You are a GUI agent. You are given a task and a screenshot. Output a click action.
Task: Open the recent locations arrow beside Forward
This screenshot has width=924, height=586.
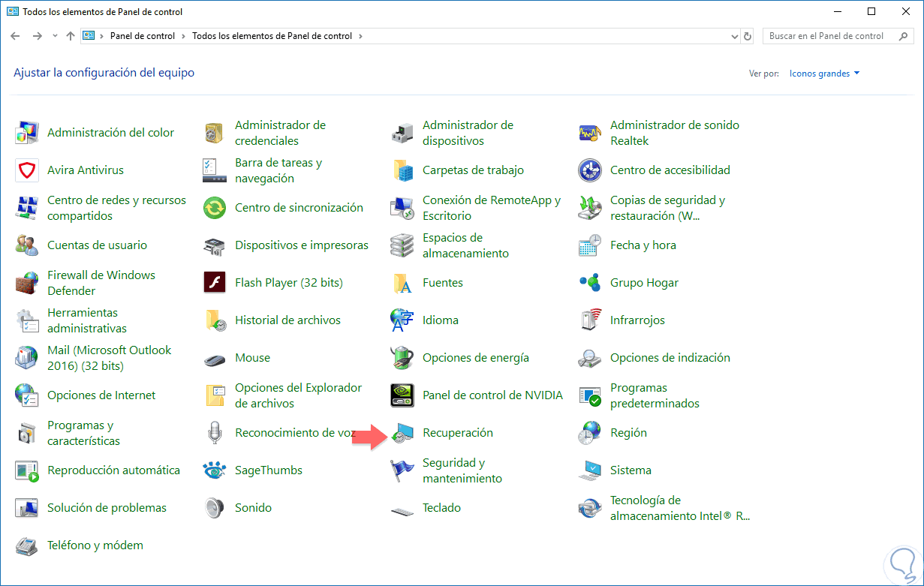tap(55, 36)
